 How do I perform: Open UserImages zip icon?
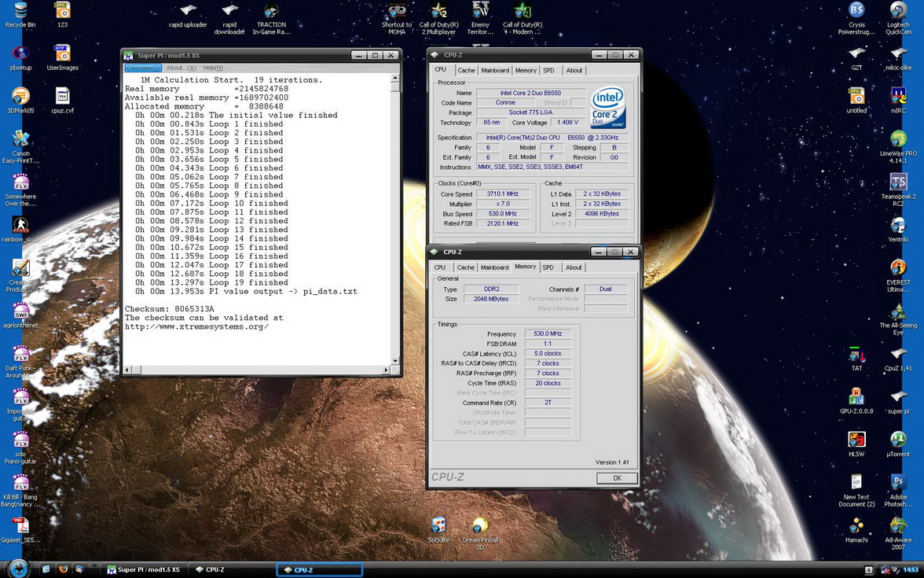(x=63, y=58)
